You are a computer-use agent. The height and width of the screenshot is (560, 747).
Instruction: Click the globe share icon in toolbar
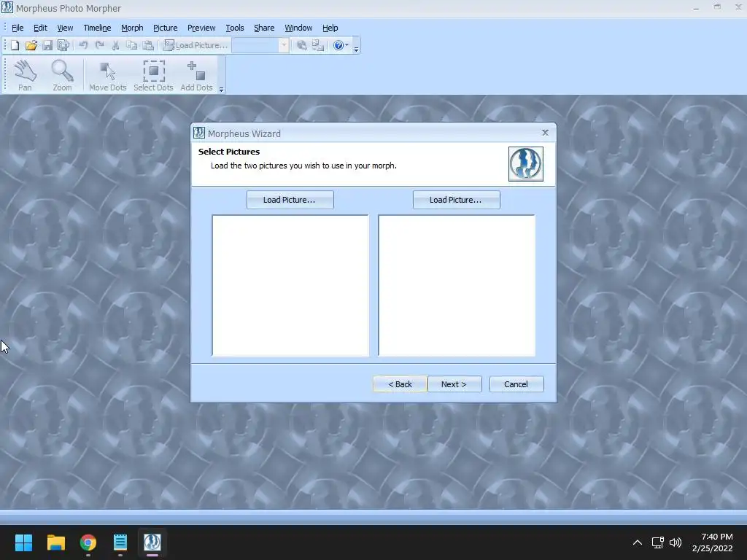click(301, 45)
